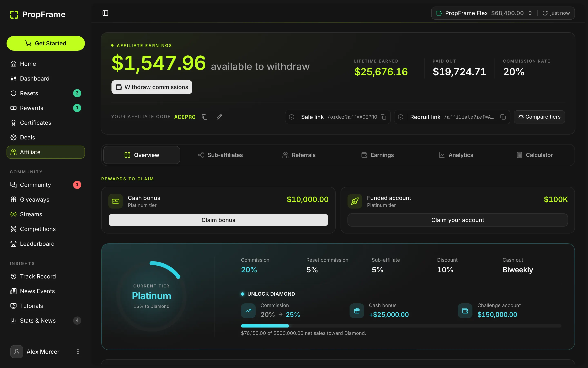
Task: Click the PropFrame logo
Action: pyautogui.click(x=38, y=14)
